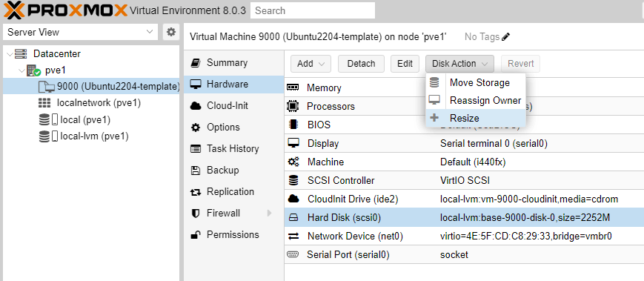Click the Proxmox logo
The width and height of the screenshot is (644, 281).
(x=66, y=10)
